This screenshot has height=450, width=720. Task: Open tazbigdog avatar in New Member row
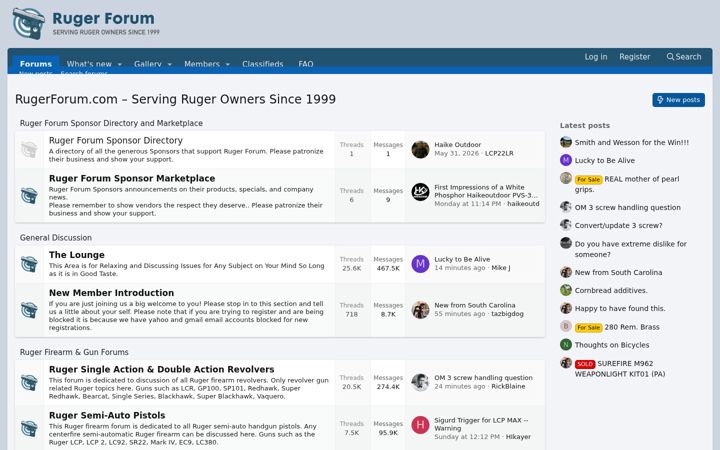coord(420,310)
